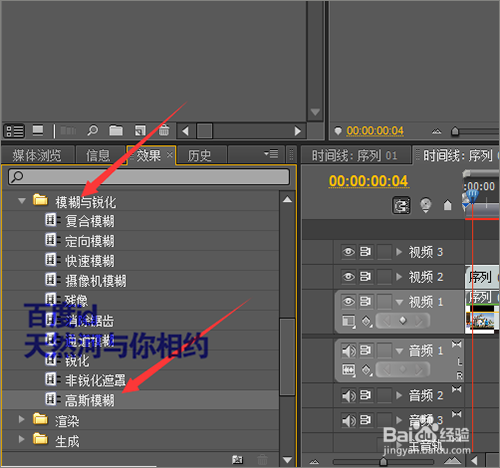Click the 生成 folder icon
Image resolution: width=500 pixels, height=468 pixels.
(x=40, y=439)
